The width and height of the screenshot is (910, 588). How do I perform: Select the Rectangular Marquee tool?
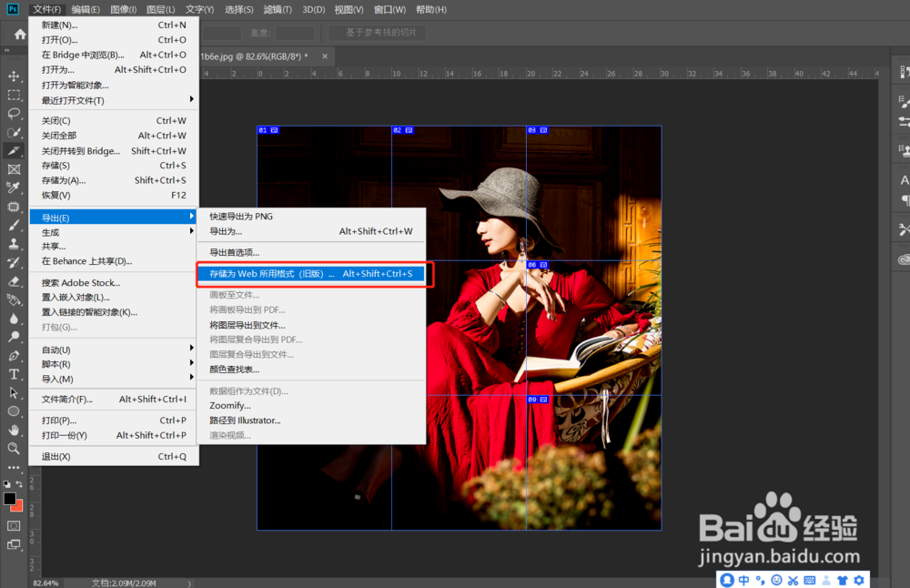(x=14, y=95)
